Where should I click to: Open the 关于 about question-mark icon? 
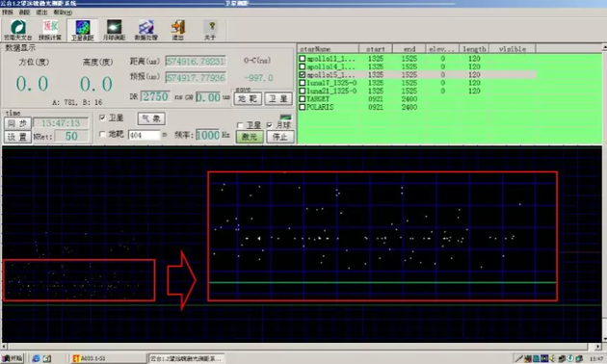click(x=211, y=30)
